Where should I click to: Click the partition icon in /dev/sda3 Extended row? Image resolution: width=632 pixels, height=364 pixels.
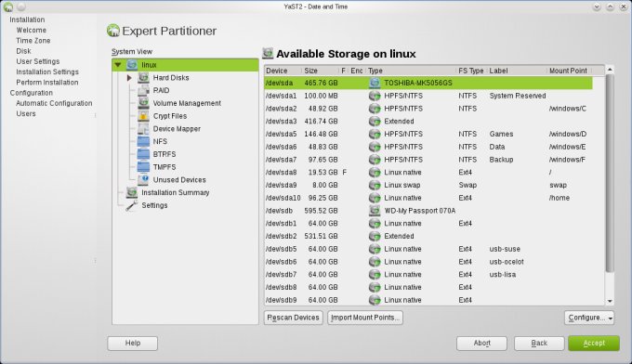coord(375,122)
